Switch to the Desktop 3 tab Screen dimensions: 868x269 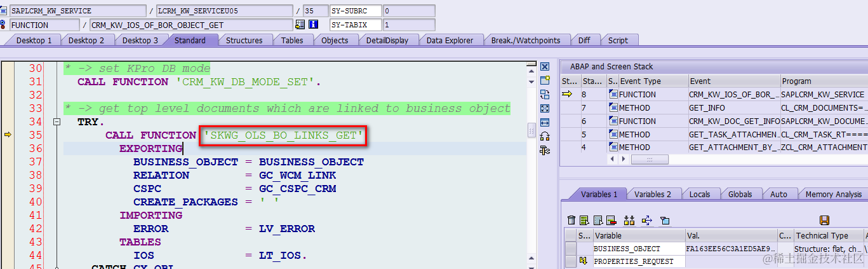140,40
